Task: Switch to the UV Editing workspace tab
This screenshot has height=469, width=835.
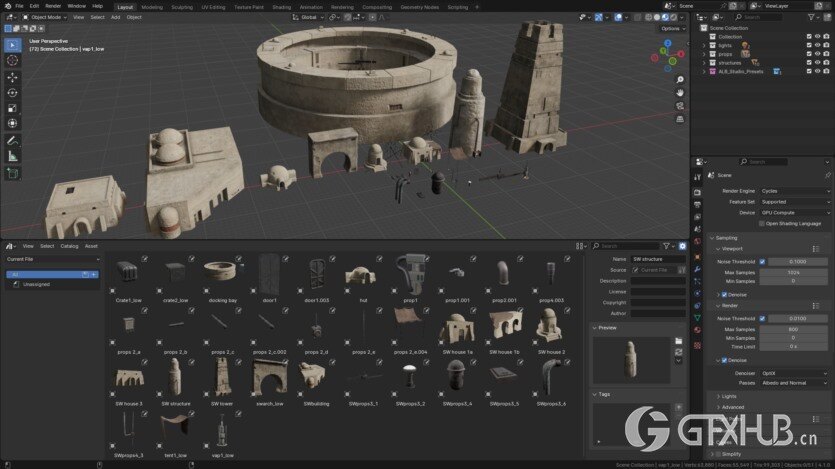Action: click(x=213, y=7)
